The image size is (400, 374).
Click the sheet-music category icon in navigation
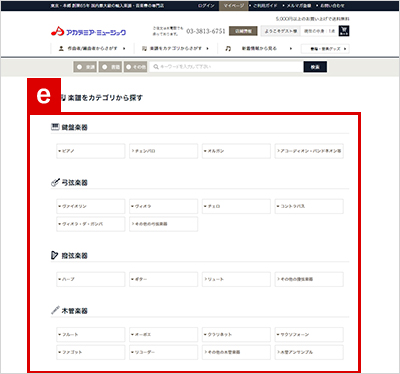[x=144, y=49]
